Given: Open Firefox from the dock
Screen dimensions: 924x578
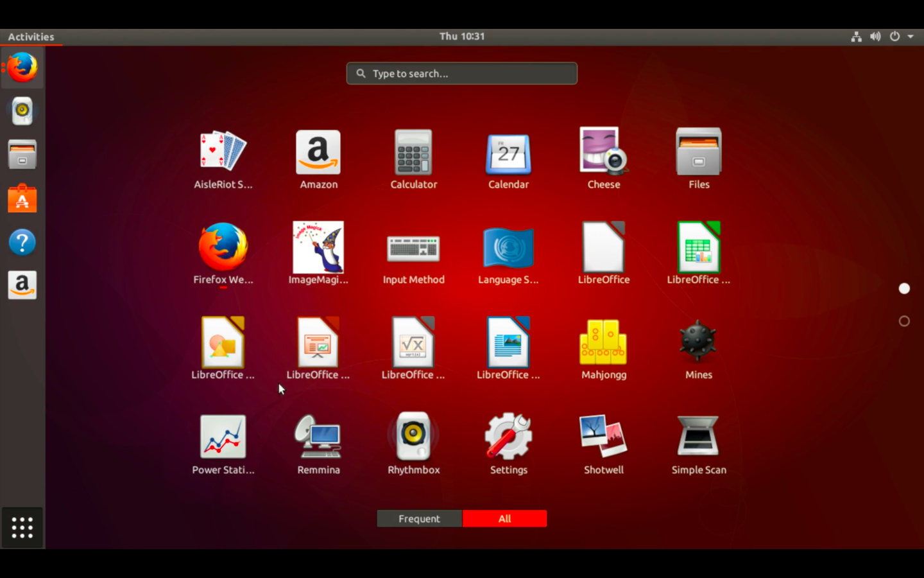Looking at the screenshot, I should [22, 67].
